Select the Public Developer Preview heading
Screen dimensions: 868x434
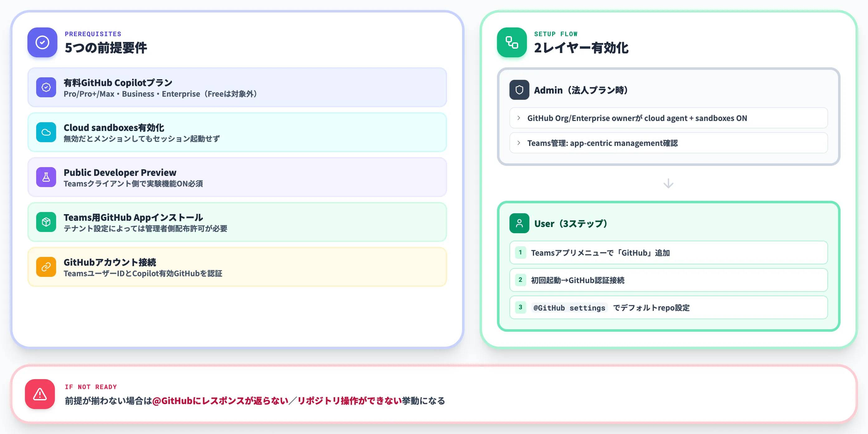(120, 172)
